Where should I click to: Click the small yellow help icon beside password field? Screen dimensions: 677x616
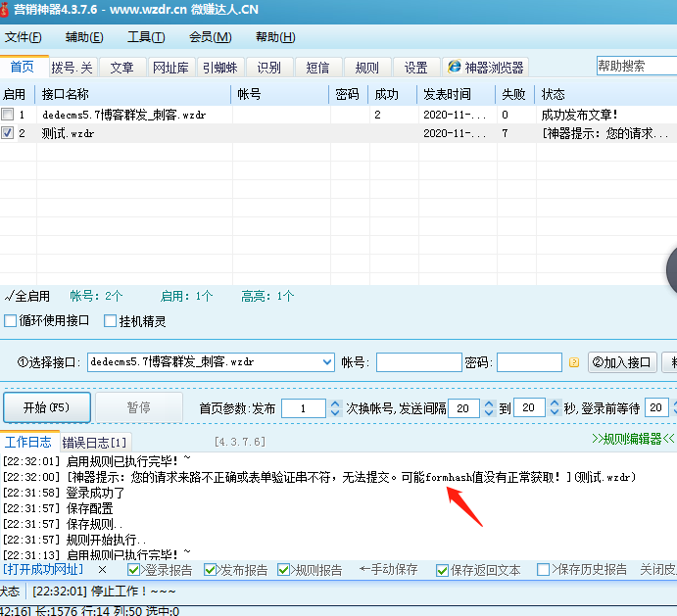point(574,362)
